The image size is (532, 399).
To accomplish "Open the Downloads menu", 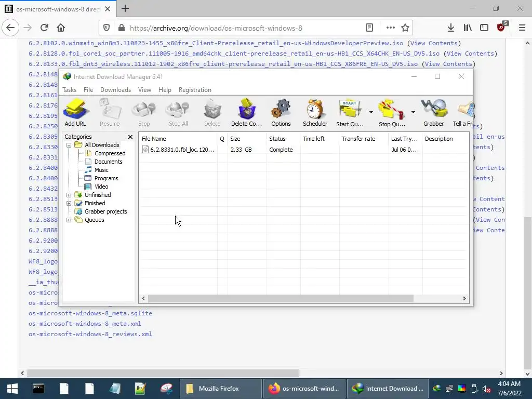I will pos(115,90).
